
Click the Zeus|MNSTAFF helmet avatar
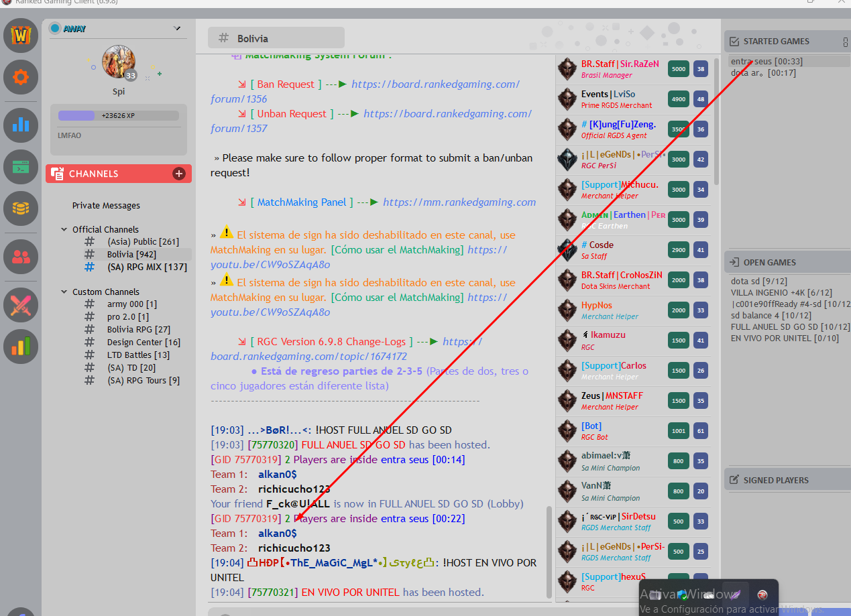tap(568, 401)
